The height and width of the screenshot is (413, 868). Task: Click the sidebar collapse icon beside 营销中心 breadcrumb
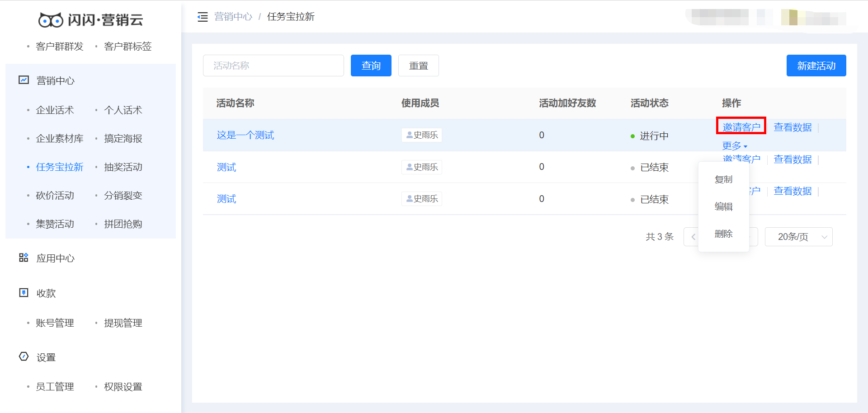(202, 17)
